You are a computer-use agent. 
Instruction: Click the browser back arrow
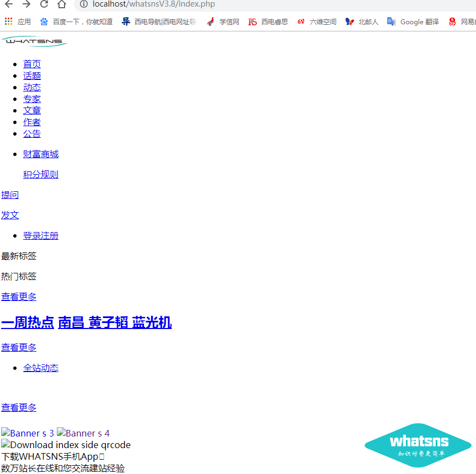(x=9, y=4)
